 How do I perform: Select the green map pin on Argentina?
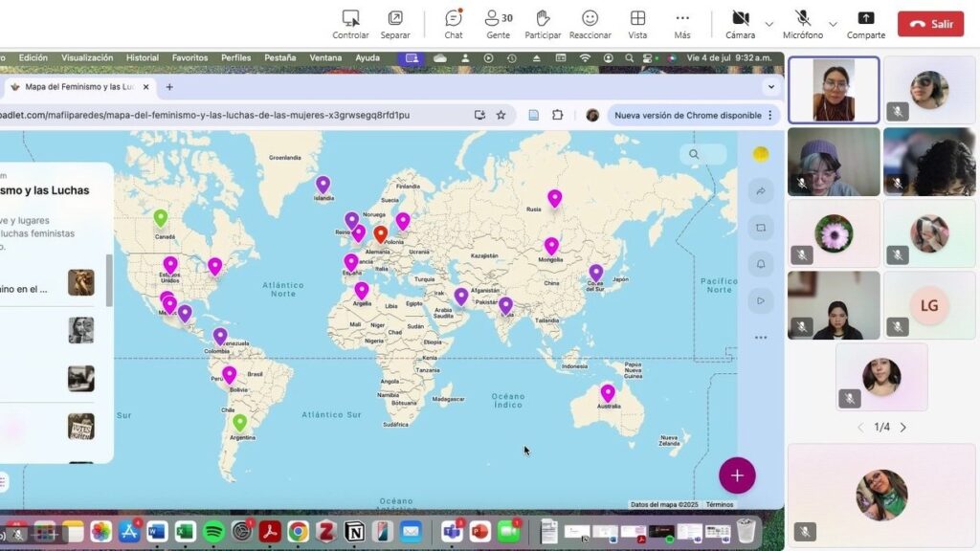coord(239,422)
